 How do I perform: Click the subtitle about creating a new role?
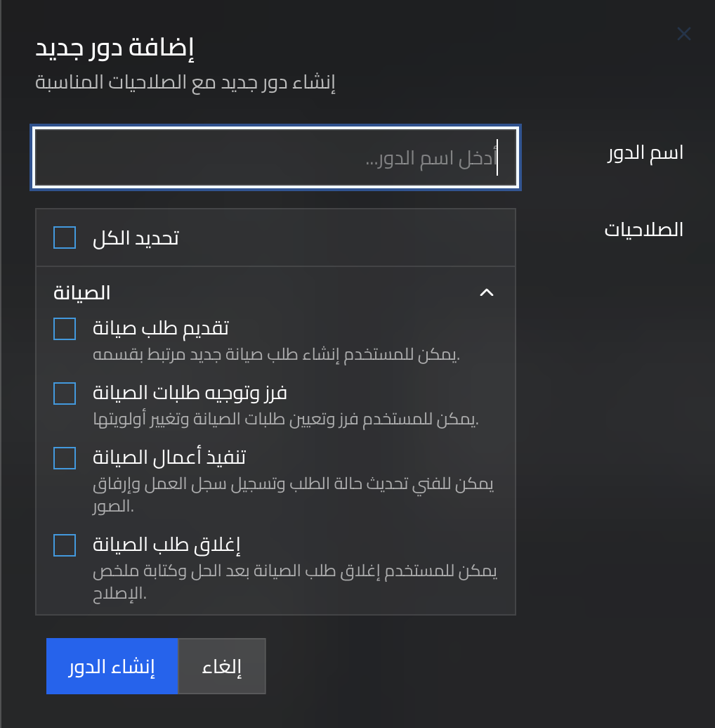[188, 82]
